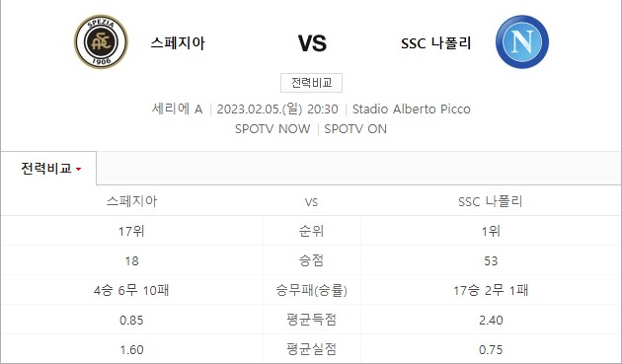Click the 승무패(승률) row label
The width and height of the screenshot is (622, 364).
pos(311,290)
